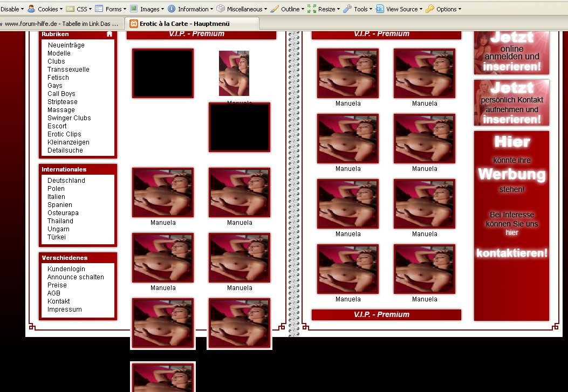
Task: Click the Cookies icon in developer toolbar
Action: click(x=31, y=9)
